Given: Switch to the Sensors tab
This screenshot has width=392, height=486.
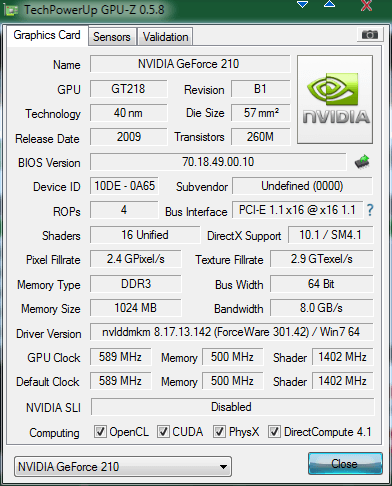Looking at the screenshot, I should pos(112,37).
